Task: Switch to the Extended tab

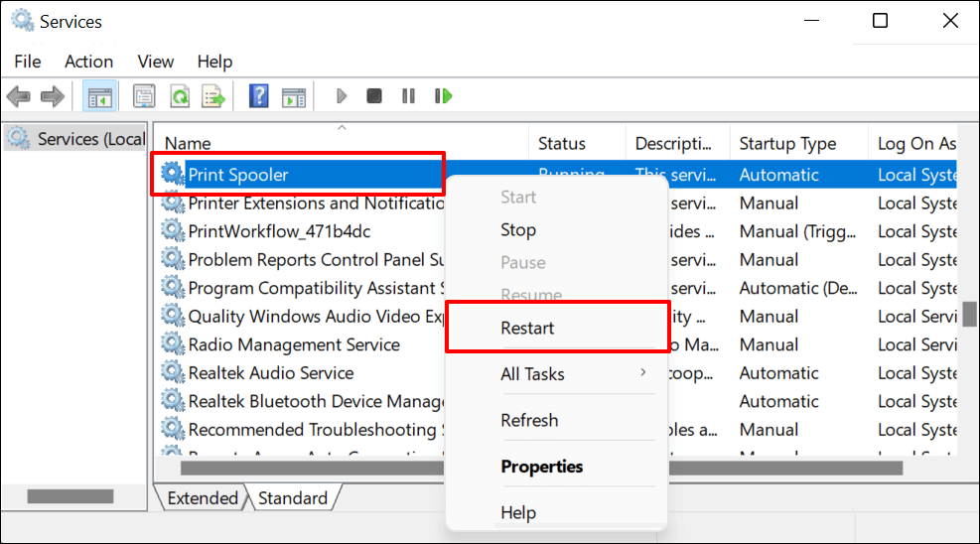Action: [x=203, y=498]
